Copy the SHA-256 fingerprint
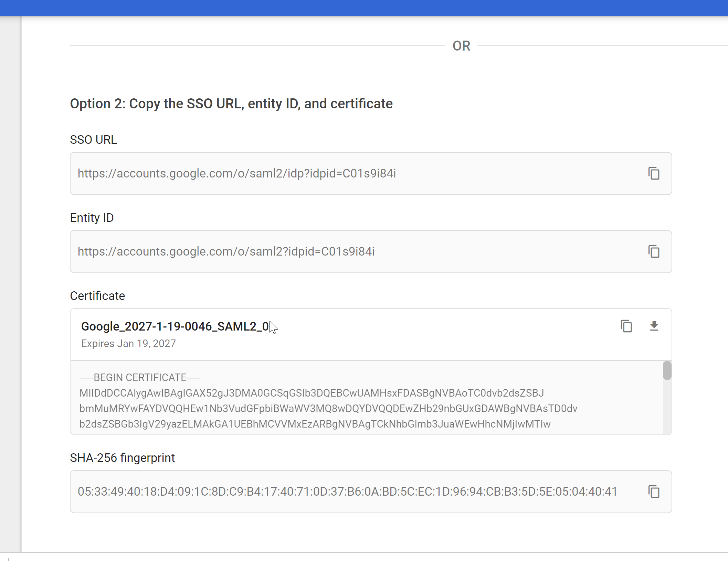The image size is (728, 561). click(654, 492)
